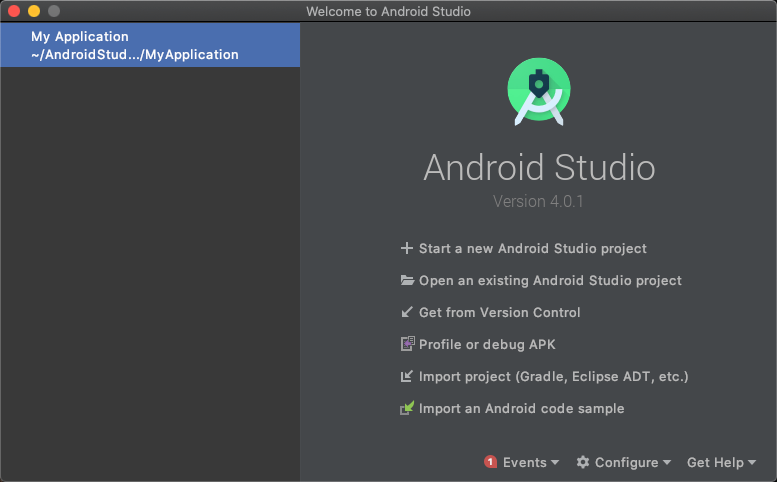Select Profile or debug APK text
This screenshot has height=482, width=777.
click(487, 344)
